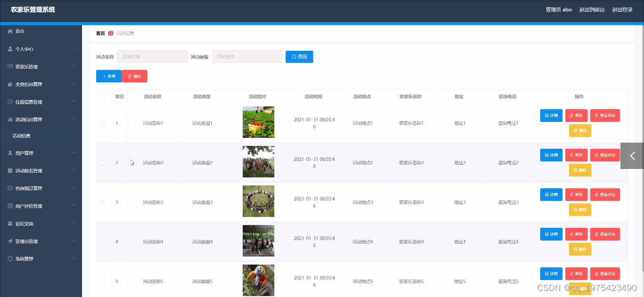Click 查看评论 for row 活动名称2

click(x=605, y=155)
